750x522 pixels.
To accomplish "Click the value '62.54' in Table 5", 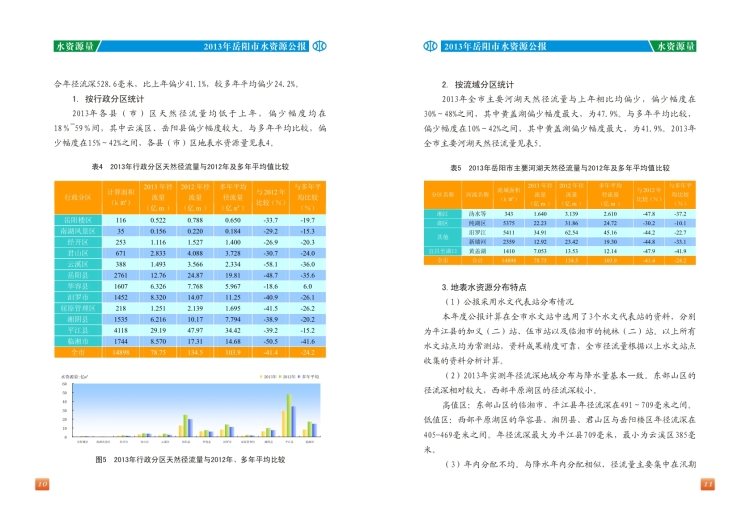I will point(571,233).
